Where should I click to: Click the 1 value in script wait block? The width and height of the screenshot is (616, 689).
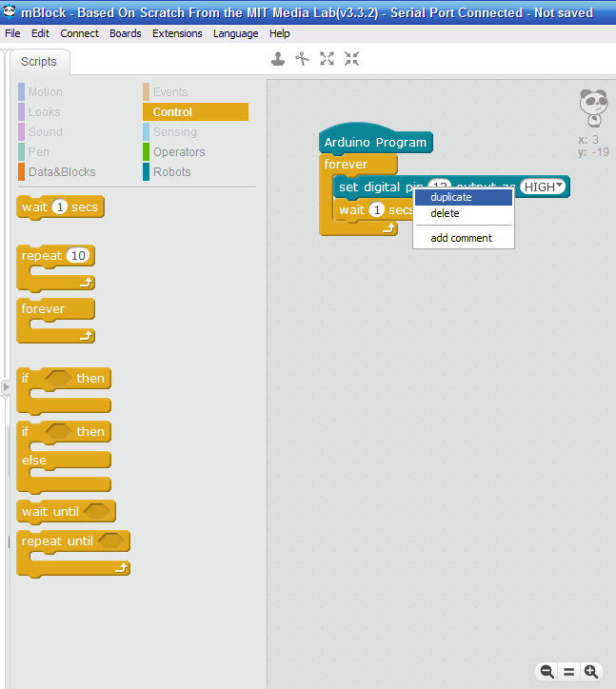pos(377,209)
